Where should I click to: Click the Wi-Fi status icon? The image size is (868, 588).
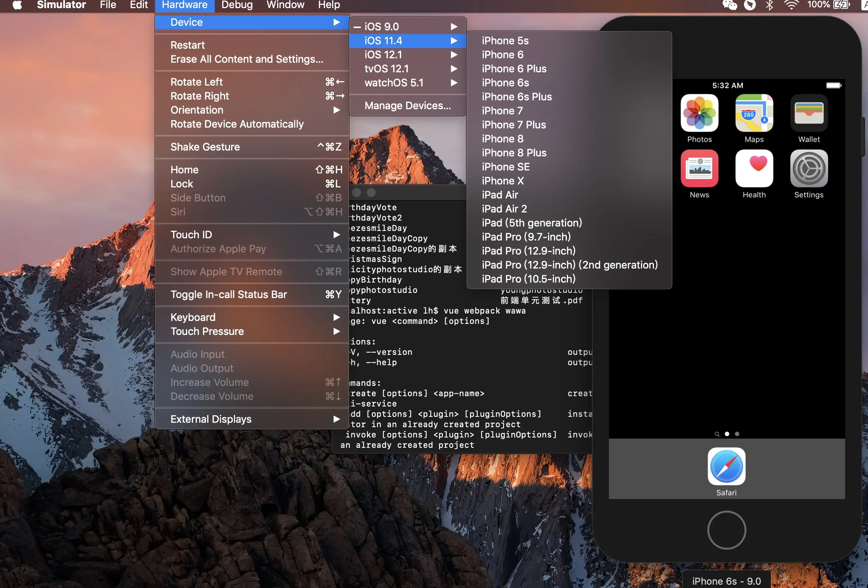click(x=791, y=5)
